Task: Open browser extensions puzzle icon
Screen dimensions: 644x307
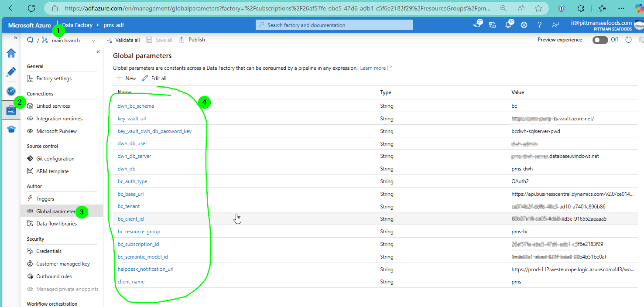Action: [580, 8]
